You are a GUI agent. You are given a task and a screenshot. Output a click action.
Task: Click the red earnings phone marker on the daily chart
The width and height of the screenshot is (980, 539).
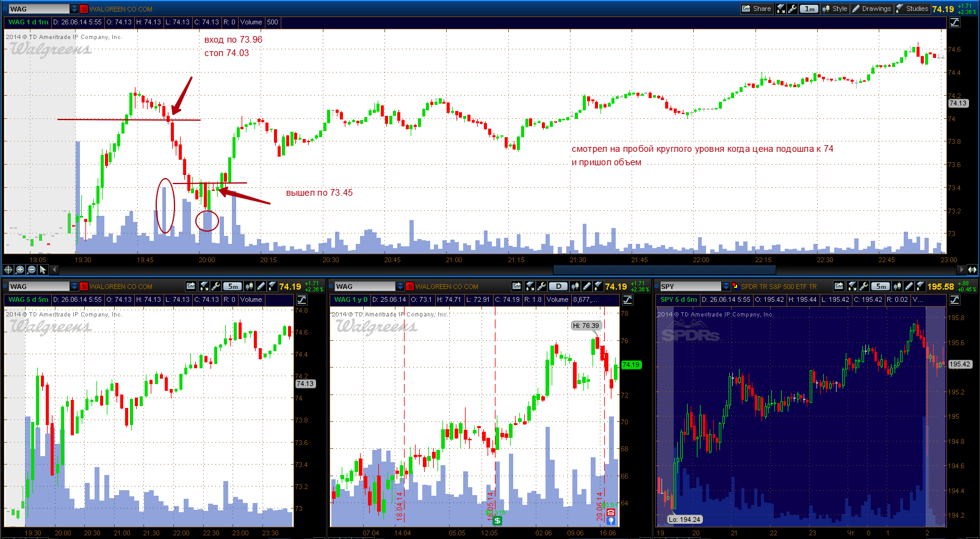click(x=611, y=513)
